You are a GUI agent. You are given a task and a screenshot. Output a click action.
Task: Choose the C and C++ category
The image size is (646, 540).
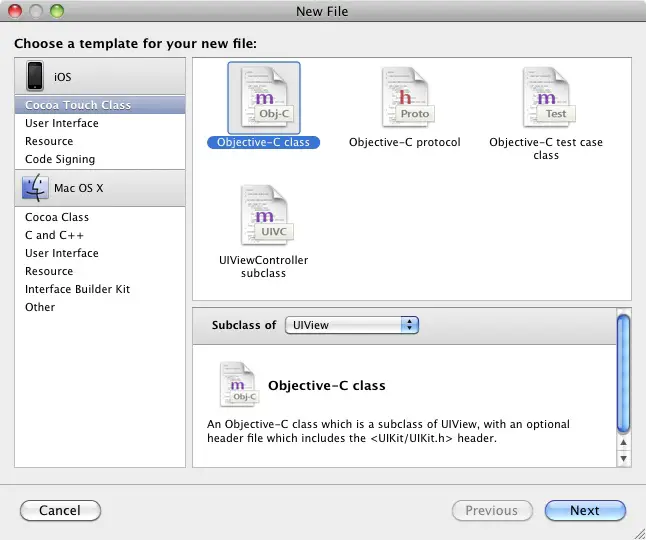click(54, 235)
